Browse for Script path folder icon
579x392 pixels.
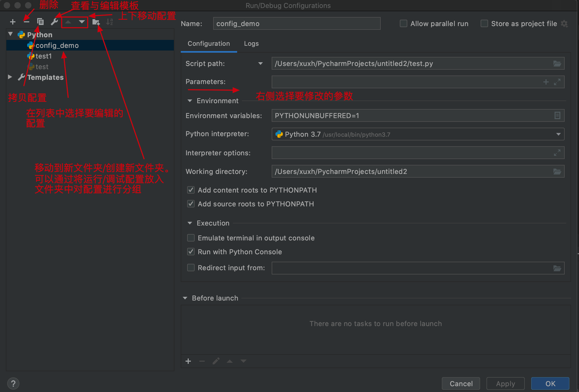557,64
